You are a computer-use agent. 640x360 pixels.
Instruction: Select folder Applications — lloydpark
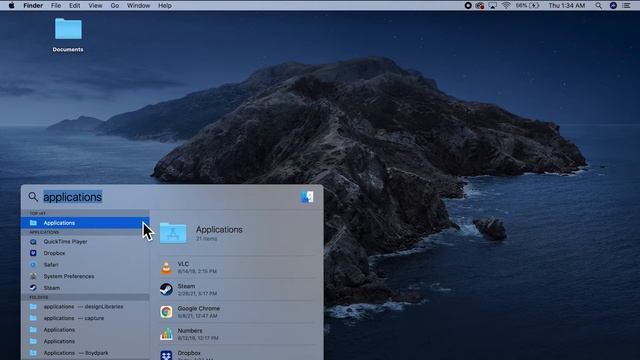pyautogui.click(x=85, y=353)
